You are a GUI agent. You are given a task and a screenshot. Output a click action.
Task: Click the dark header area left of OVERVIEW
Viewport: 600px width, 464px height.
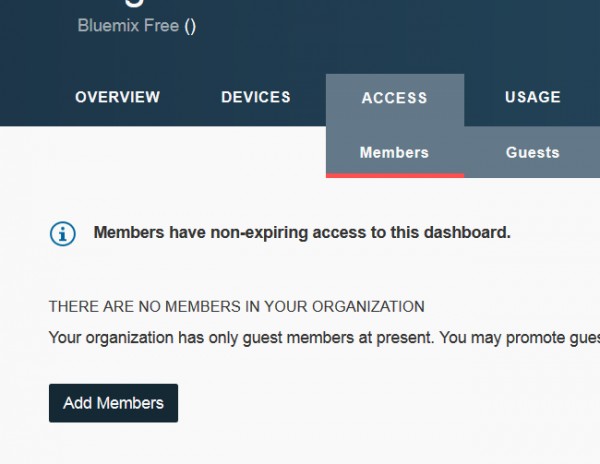pos(36,98)
